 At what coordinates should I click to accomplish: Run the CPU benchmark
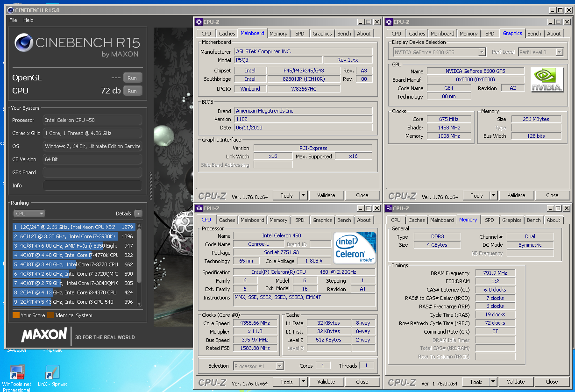click(x=132, y=91)
